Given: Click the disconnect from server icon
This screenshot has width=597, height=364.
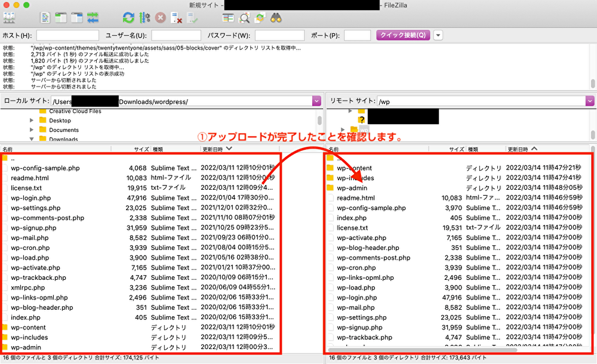Looking at the screenshot, I should point(177,18).
